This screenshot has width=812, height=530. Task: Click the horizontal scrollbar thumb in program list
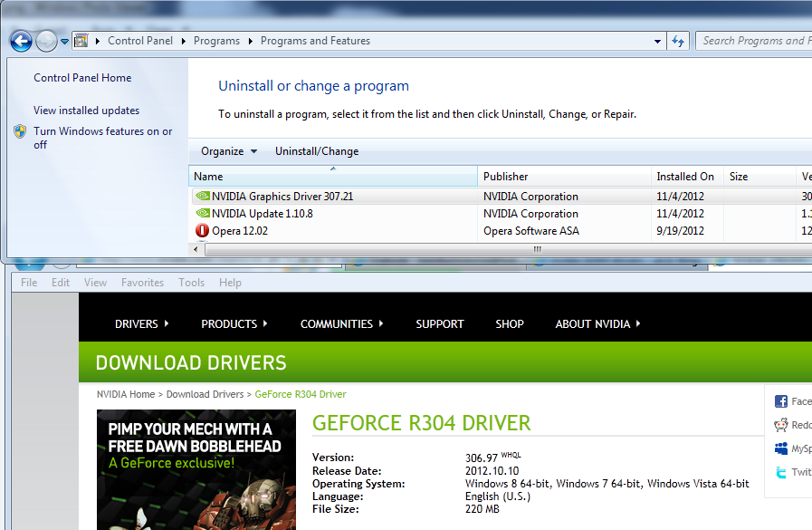pos(509,250)
